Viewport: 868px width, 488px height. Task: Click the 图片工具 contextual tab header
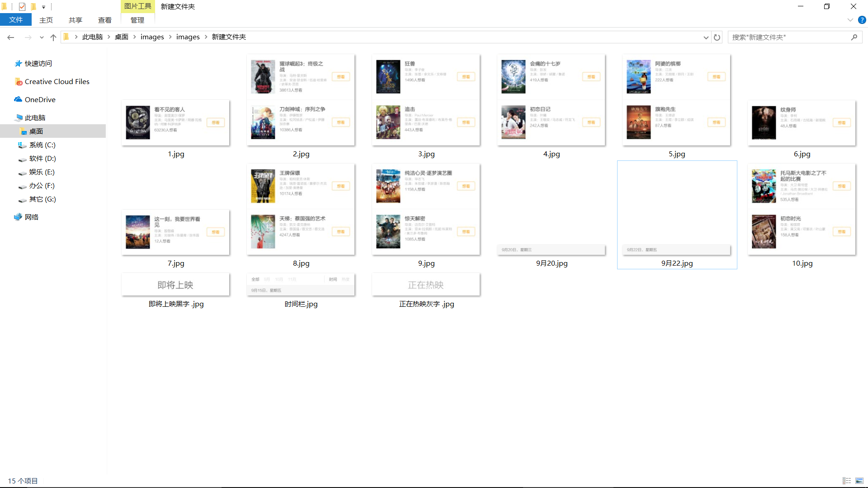(138, 6)
